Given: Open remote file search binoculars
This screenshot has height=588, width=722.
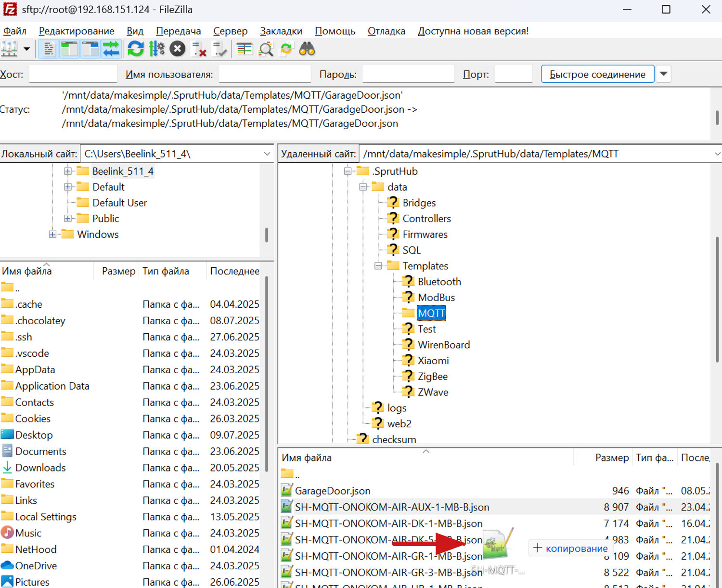Looking at the screenshot, I should (307, 49).
